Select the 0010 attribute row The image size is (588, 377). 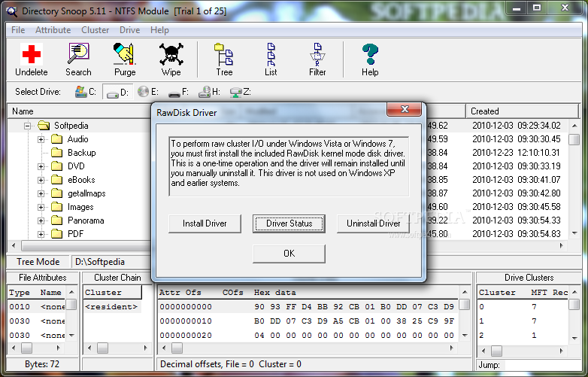click(37, 307)
